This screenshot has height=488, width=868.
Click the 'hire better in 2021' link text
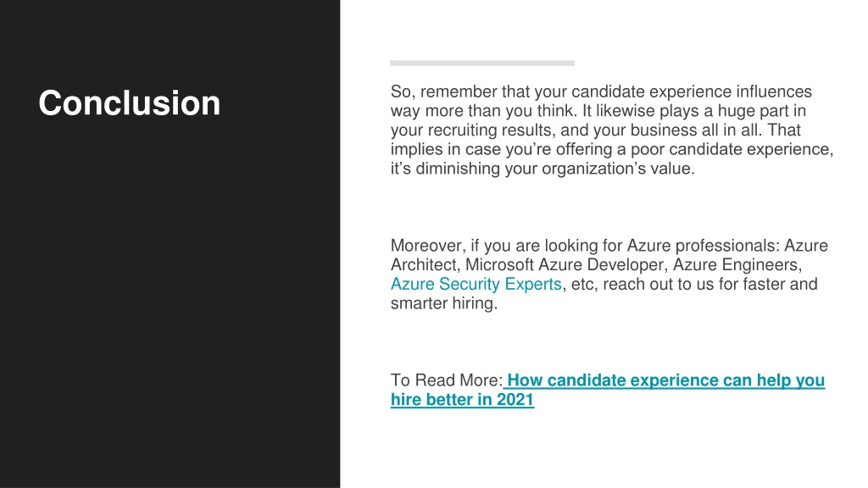[462, 400]
